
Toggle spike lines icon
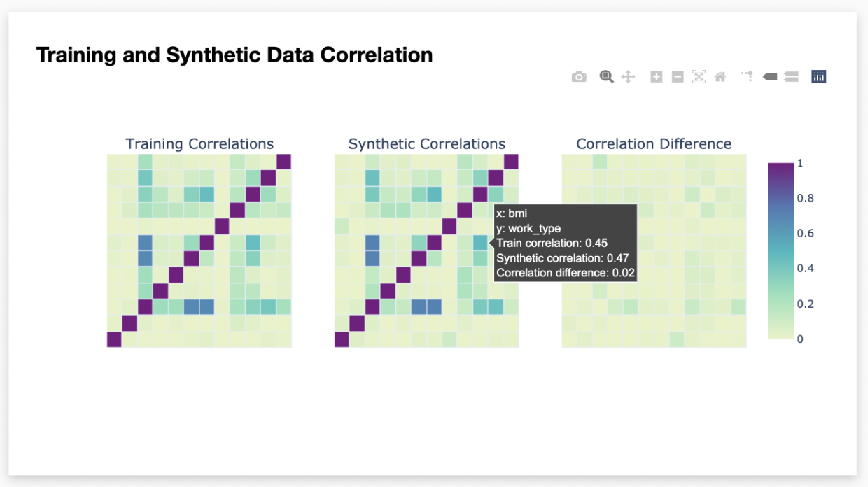click(748, 77)
